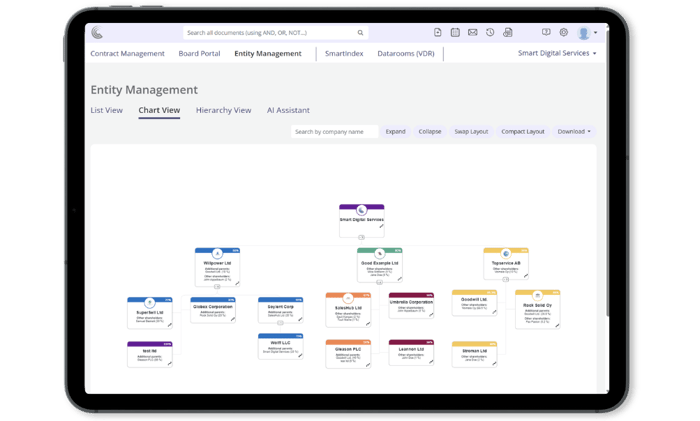Switch to List View
The image size is (700, 421).
click(x=106, y=110)
